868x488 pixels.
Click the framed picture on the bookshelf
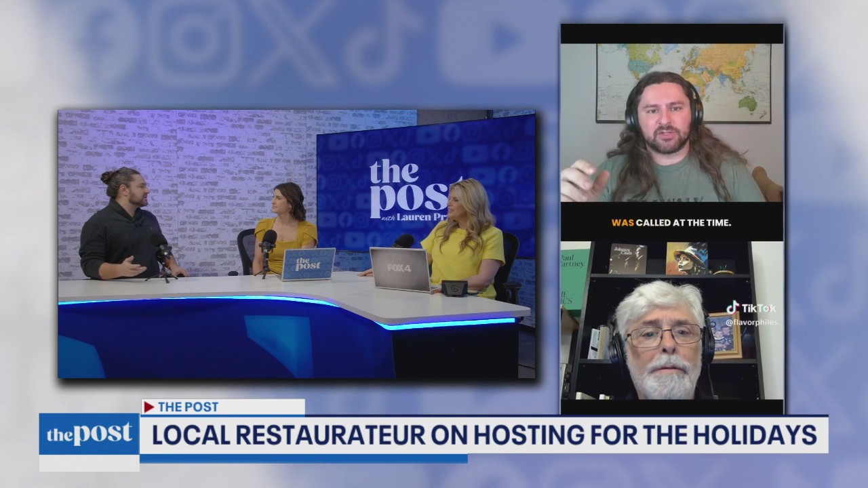725,335
